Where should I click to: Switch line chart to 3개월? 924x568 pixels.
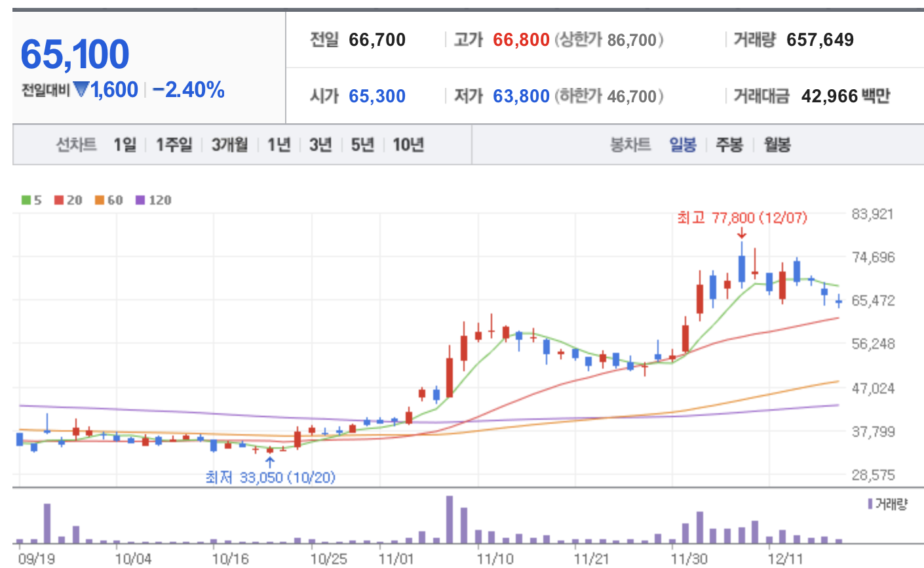(229, 144)
